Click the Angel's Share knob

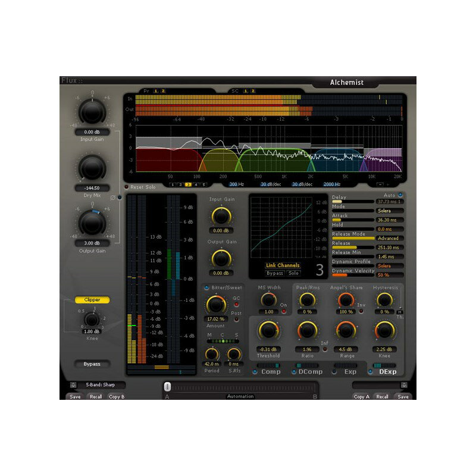345,300
